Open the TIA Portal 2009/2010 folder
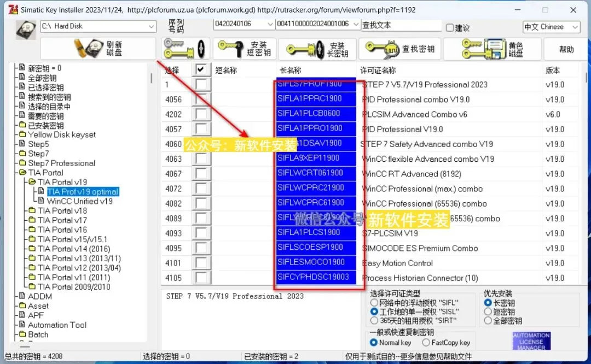Viewport: 591px width, 364px height. [74, 287]
